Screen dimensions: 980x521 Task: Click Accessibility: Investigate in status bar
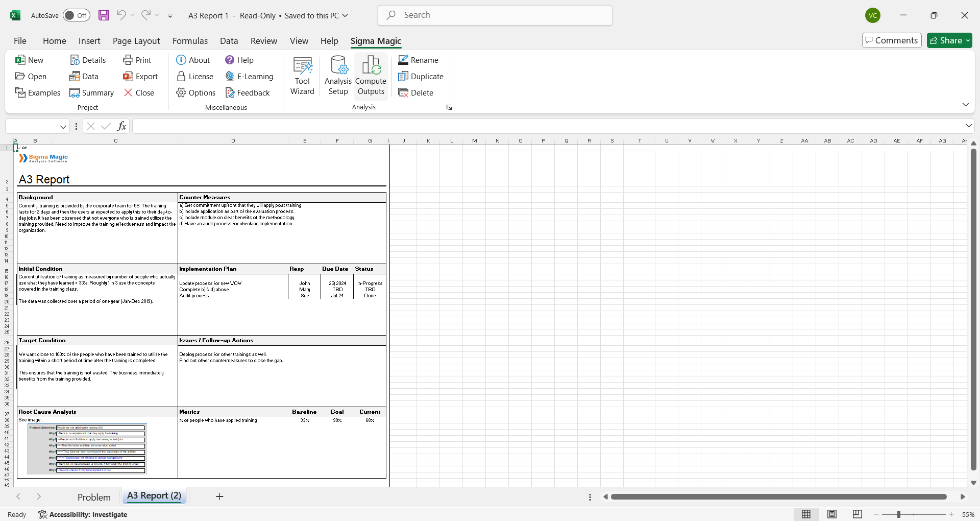click(83, 514)
